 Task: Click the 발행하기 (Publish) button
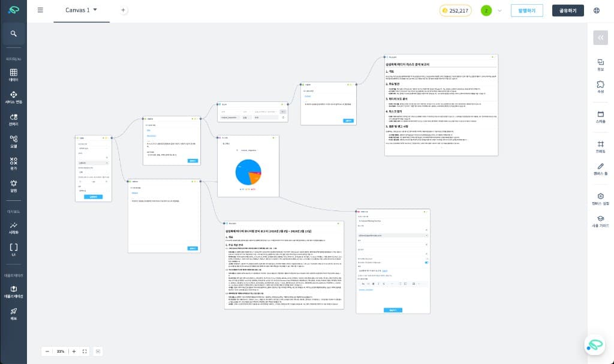(527, 10)
